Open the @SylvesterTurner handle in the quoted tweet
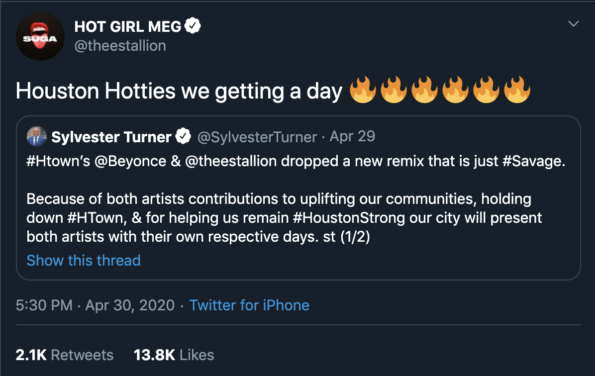The image size is (595, 376). [x=257, y=137]
